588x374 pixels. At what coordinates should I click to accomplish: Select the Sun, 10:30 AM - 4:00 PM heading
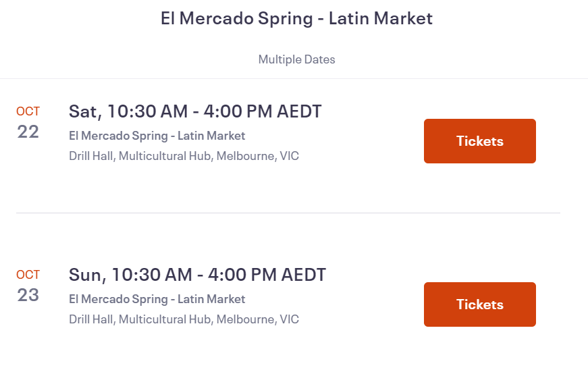click(197, 275)
